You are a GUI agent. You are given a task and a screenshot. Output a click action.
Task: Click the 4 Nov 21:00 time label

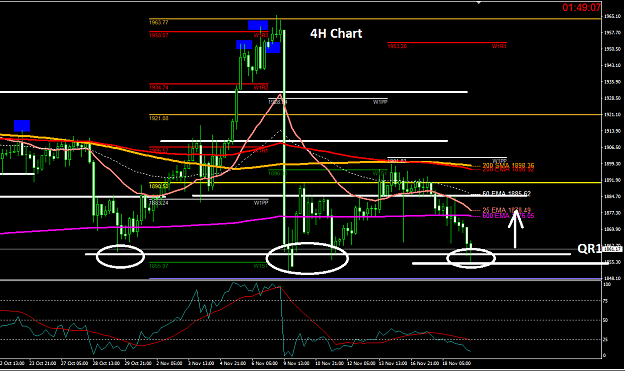(233, 363)
